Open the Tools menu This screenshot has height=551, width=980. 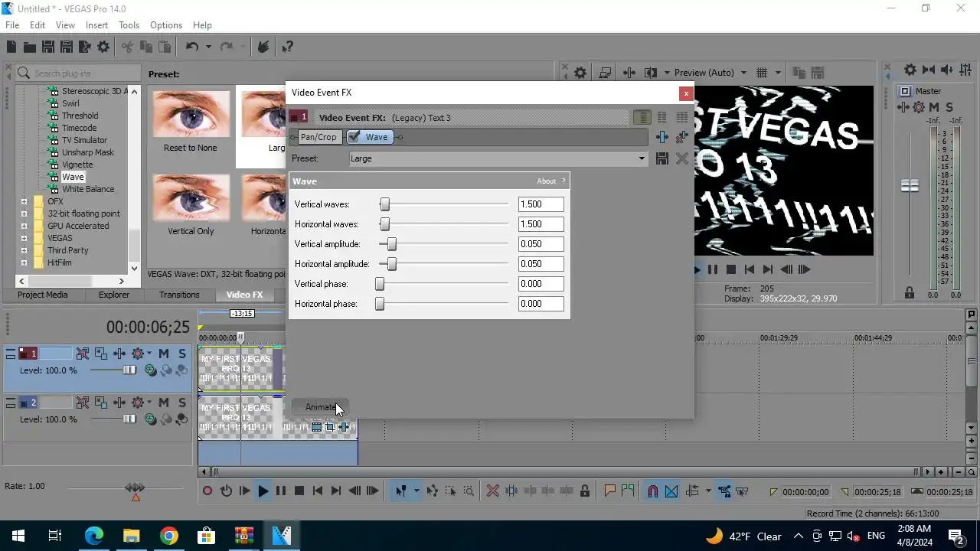pyautogui.click(x=129, y=25)
